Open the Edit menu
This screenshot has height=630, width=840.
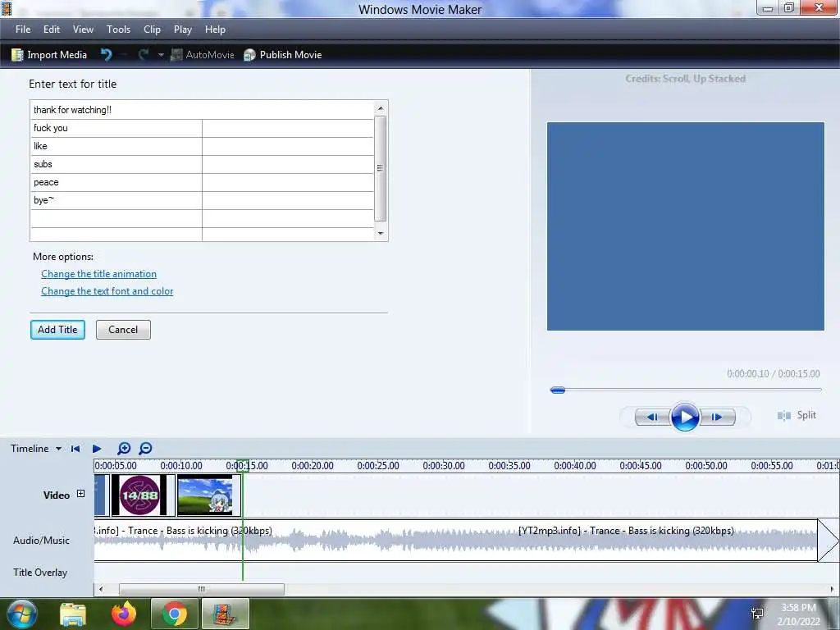coord(52,30)
